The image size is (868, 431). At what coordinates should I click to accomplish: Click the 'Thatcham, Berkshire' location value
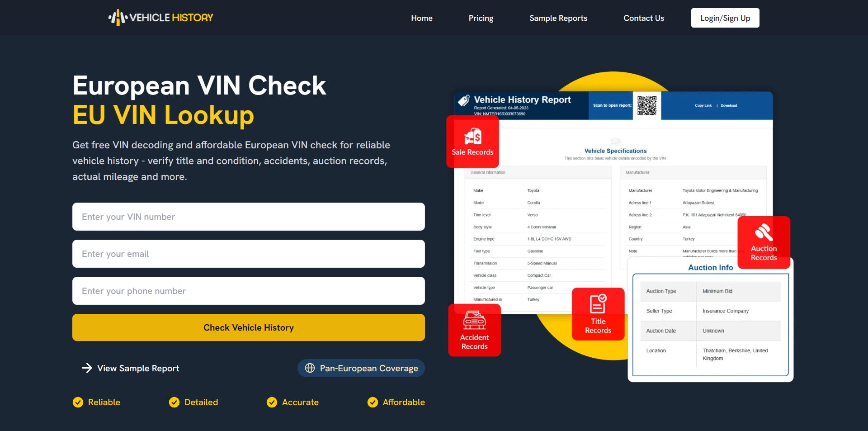pyautogui.click(x=735, y=355)
